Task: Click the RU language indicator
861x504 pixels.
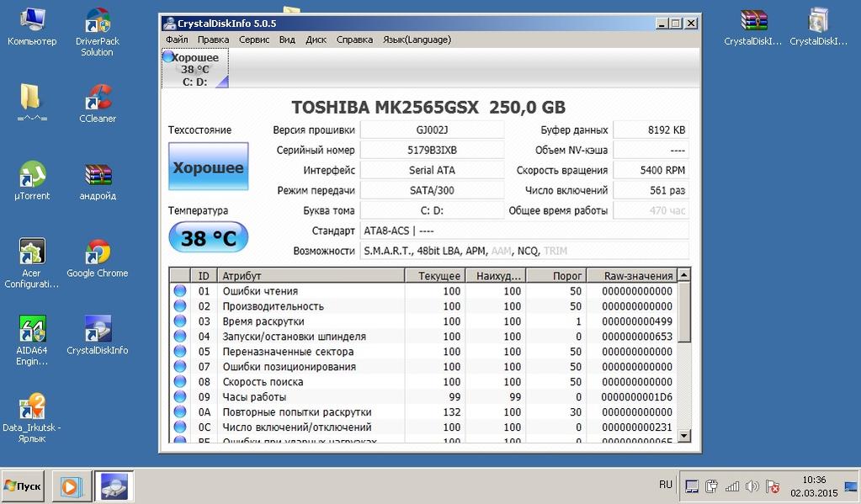Action: pos(666,485)
